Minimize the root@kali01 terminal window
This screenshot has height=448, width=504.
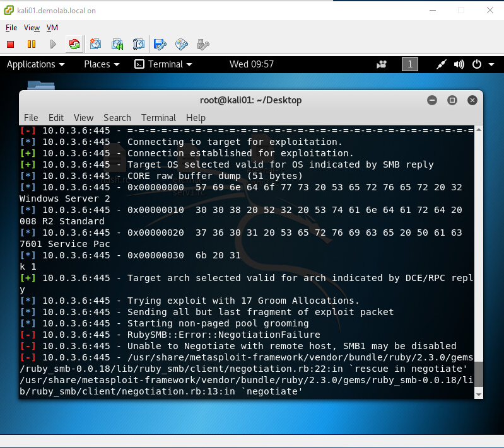point(432,100)
